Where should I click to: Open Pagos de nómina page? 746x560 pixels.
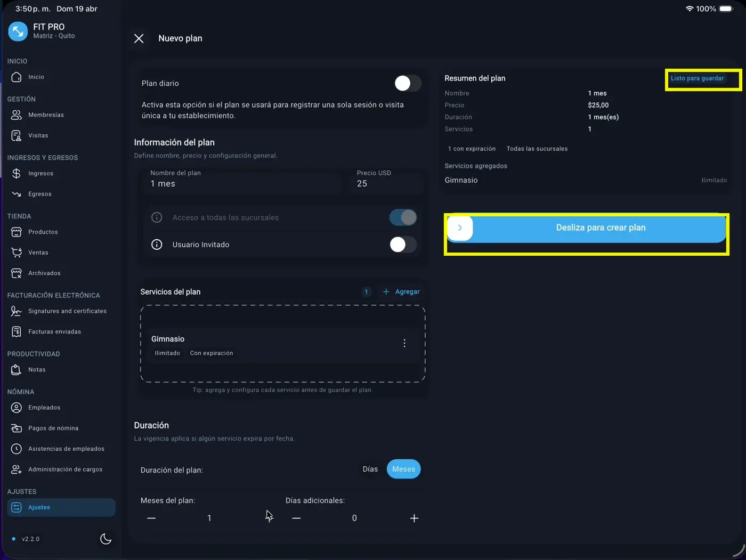(x=53, y=428)
